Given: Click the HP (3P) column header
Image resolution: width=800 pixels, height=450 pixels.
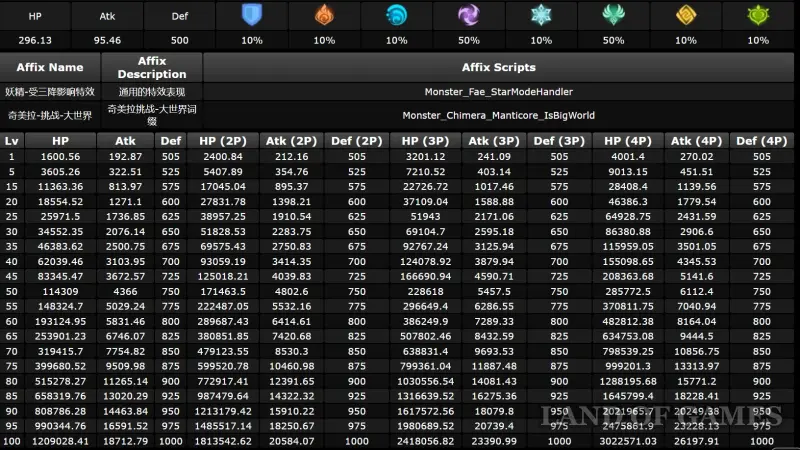Looking at the screenshot, I should [425, 141].
